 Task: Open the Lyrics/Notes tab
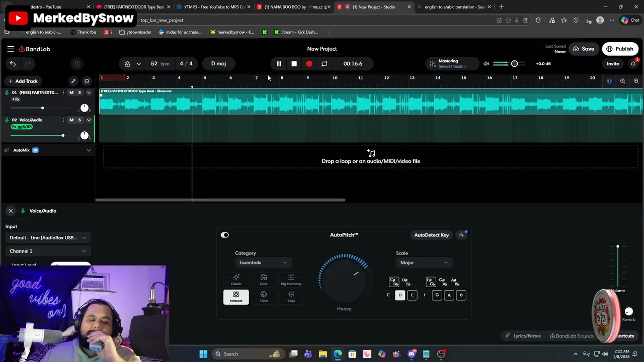[x=523, y=336]
